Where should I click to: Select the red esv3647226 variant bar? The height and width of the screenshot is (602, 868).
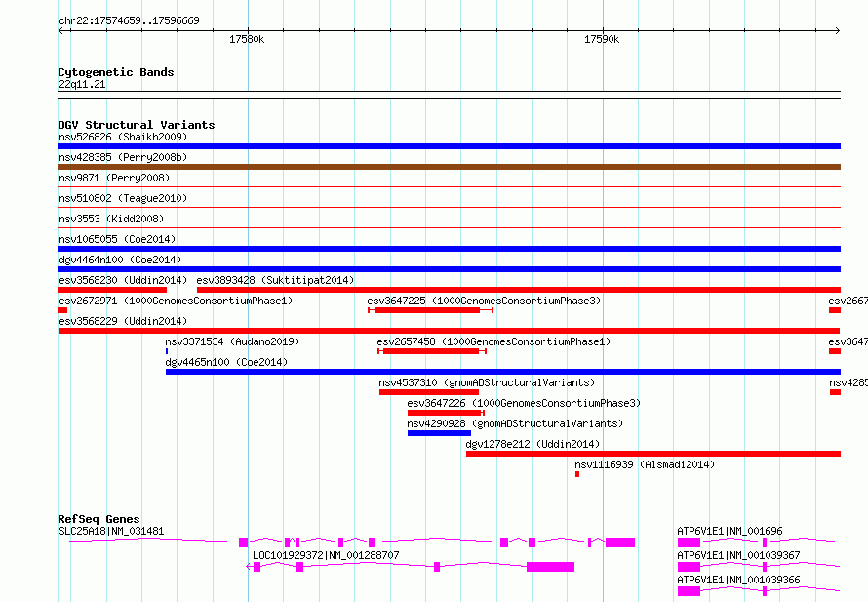click(x=445, y=413)
